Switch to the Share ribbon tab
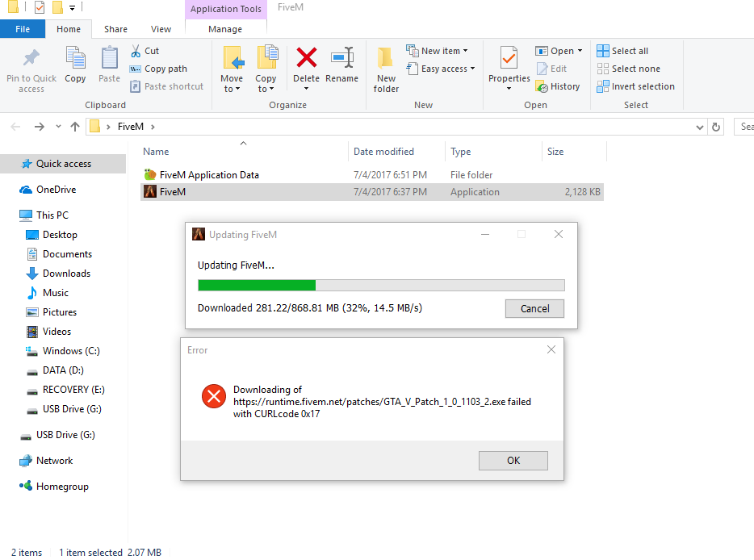The image size is (754, 560). [x=116, y=29]
